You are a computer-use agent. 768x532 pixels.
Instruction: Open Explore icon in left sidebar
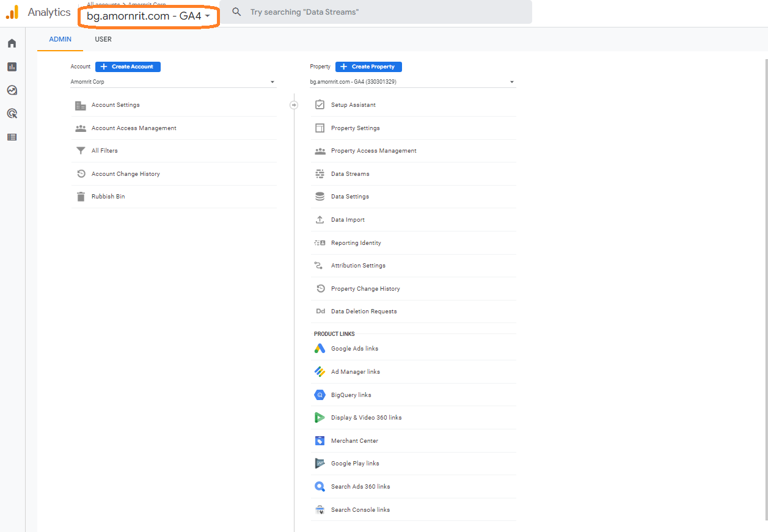click(x=12, y=90)
